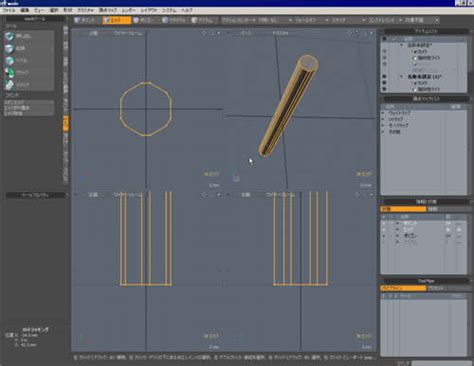Click the third command in コマンド list
Image resolution: width=474 pixels, height=366 pixels.
pyautogui.click(x=29, y=113)
